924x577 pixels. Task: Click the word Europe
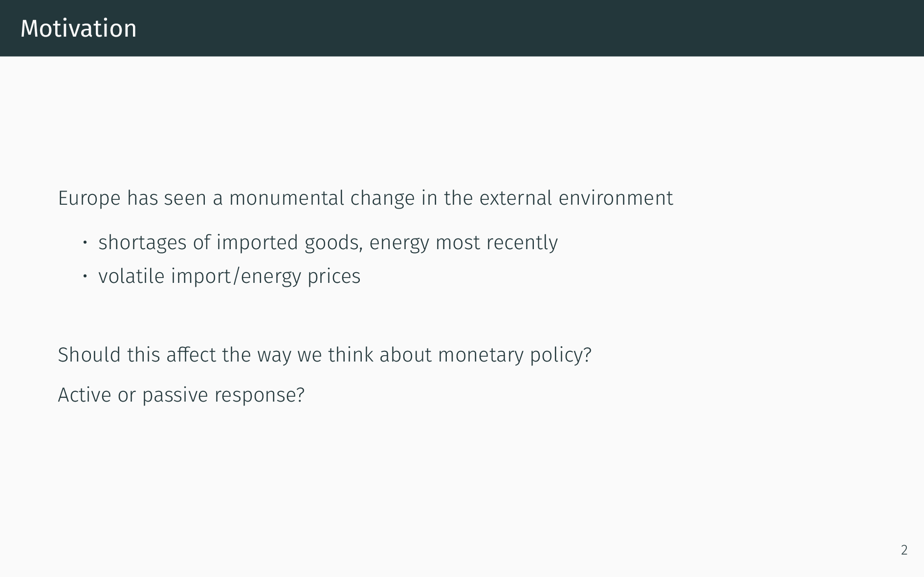coord(89,198)
